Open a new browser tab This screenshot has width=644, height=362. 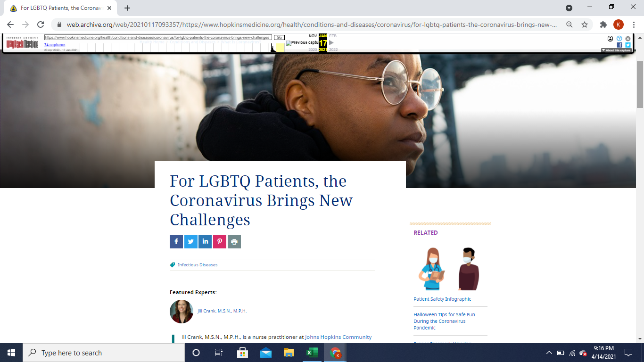(127, 8)
